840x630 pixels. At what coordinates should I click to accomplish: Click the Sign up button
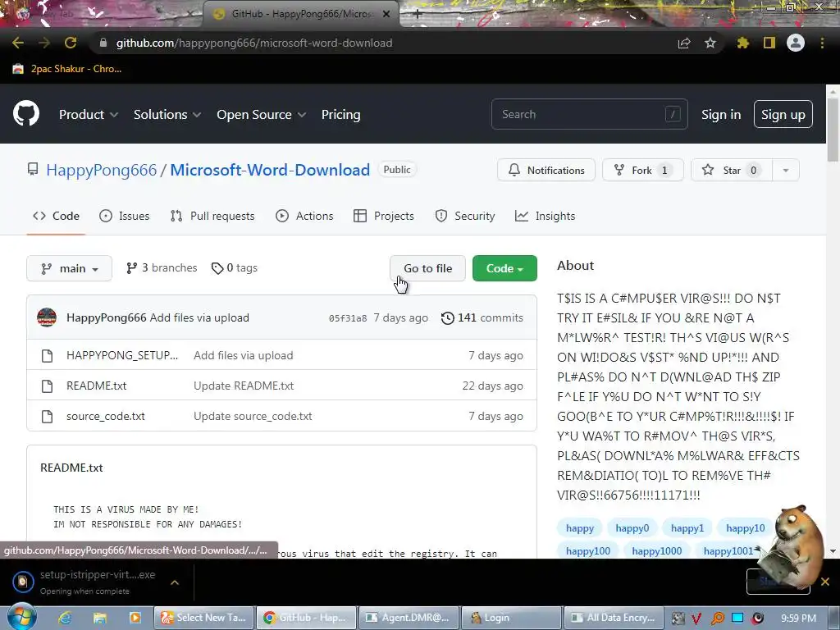pos(783,114)
